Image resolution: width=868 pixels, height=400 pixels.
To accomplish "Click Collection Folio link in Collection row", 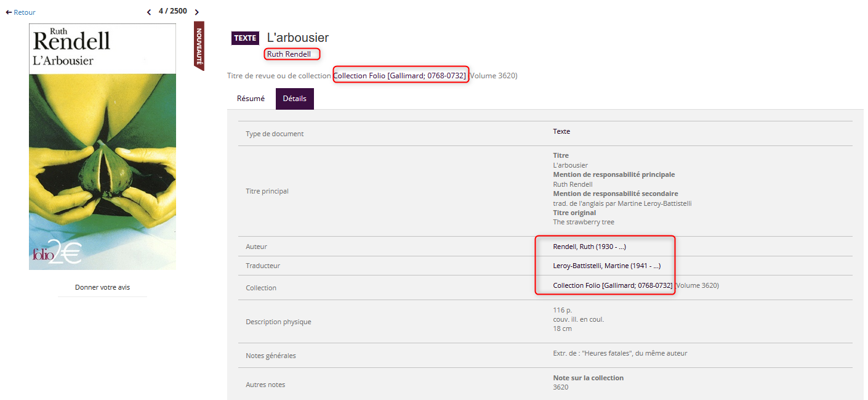I will pos(612,285).
